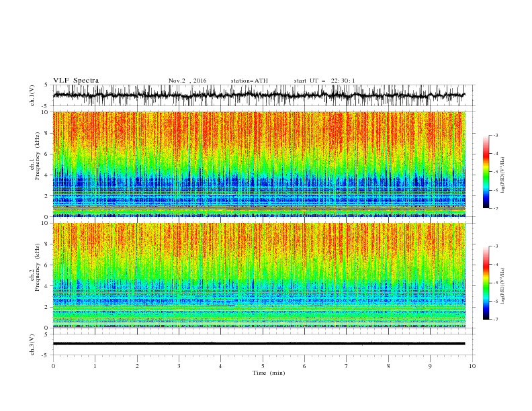Viewport: 532px width, 411px height.
Task: Click time axis tick label "1"
Action: click(95, 366)
